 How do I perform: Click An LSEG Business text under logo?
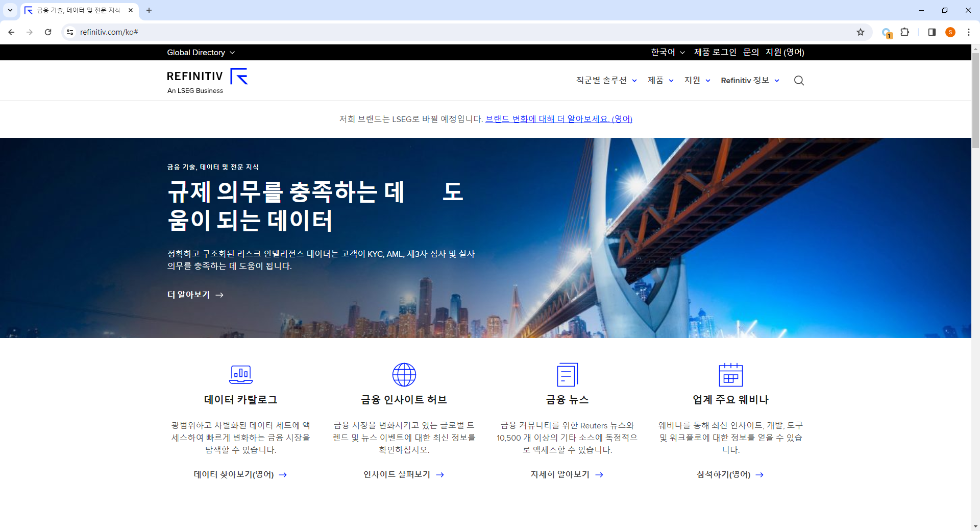click(195, 91)
